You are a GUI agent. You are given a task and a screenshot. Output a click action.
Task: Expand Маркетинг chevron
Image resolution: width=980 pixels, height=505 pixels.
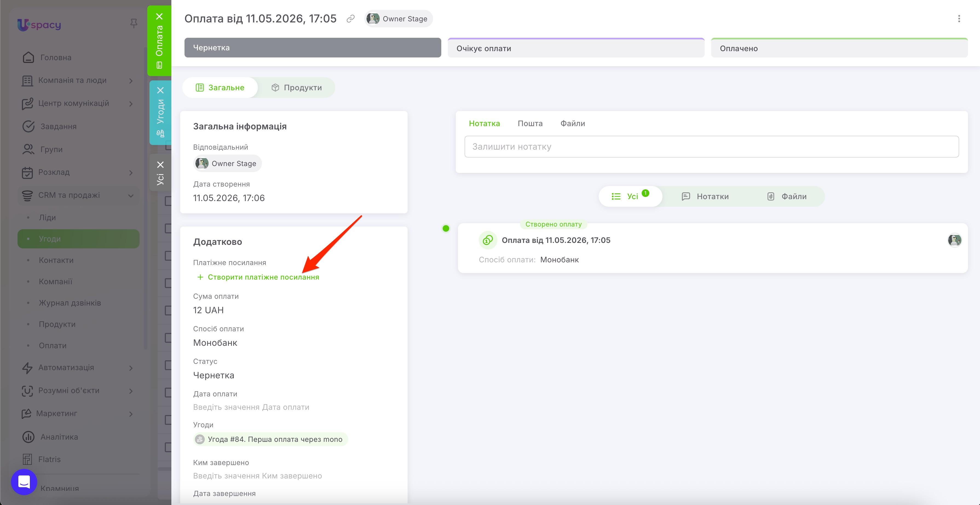(x=131, y=414)
